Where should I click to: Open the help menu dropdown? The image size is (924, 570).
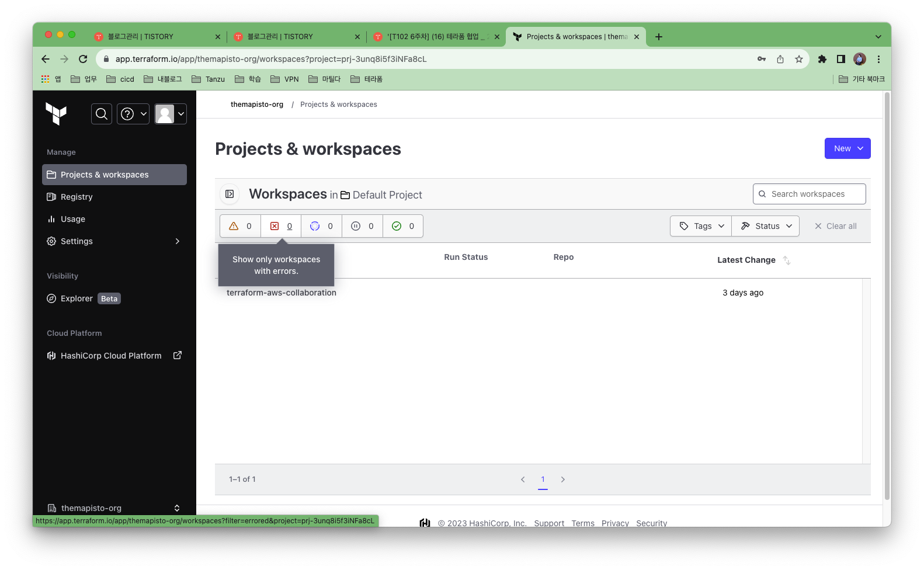(133, 114)
